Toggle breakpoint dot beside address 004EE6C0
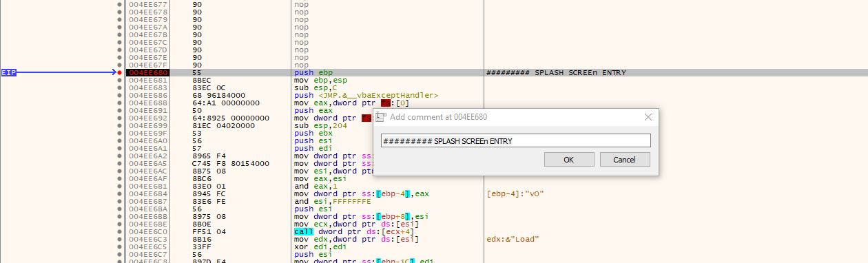This screenshot has height=263, width=868. pos(120,231)
